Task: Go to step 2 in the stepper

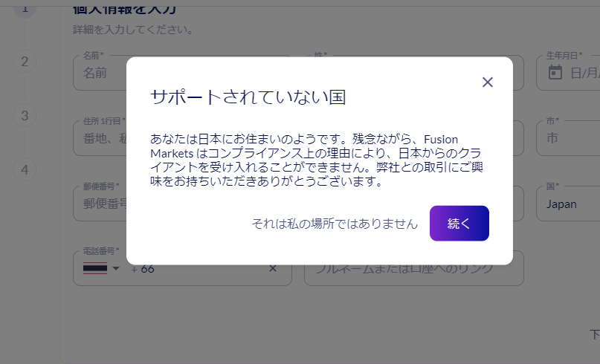Action: (25, 61)
